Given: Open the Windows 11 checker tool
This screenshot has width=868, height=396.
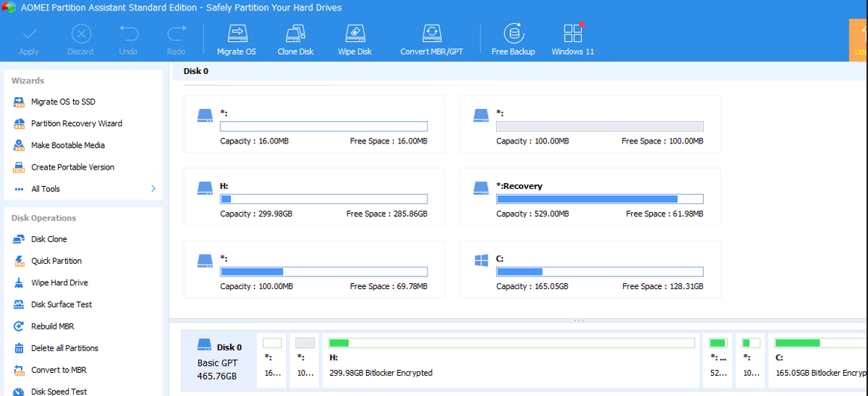Looking at the screenshot, I should [x=573, y=40].
